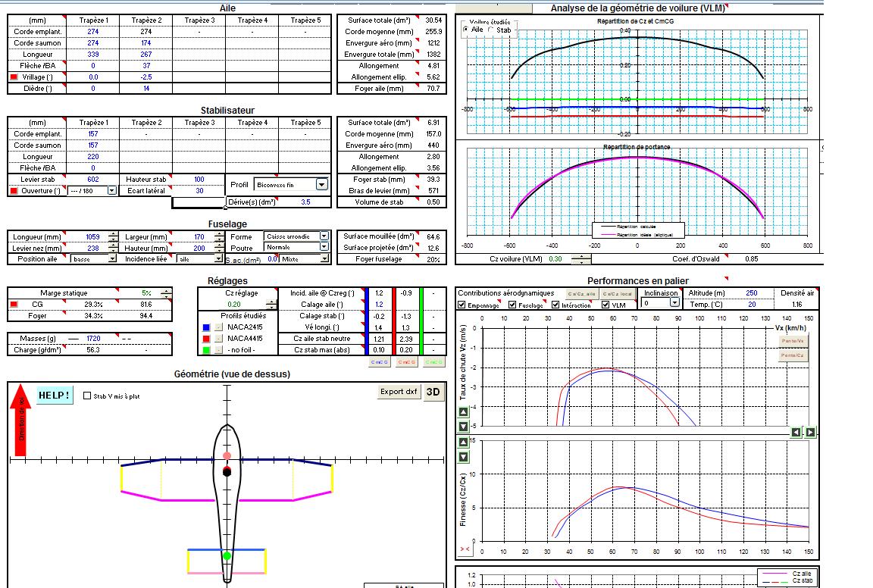Click the blue CmCG button under Réglages
This screenshot has height=588, width=873.
[x=379, y=362]
